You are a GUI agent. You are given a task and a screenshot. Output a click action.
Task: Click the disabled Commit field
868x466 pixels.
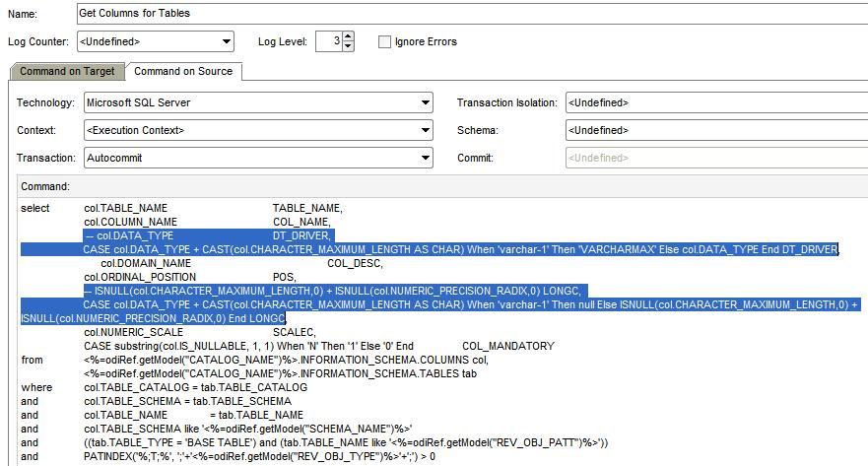pos(717,158)
